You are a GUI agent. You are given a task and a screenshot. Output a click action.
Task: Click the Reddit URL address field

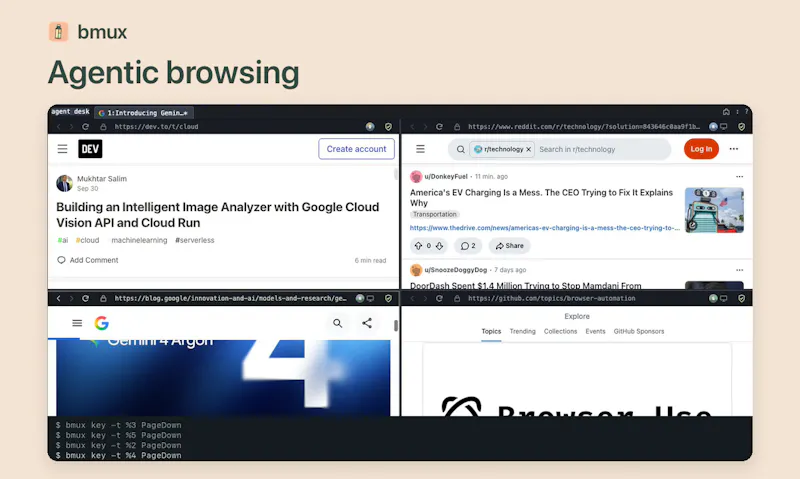[584, 127]
